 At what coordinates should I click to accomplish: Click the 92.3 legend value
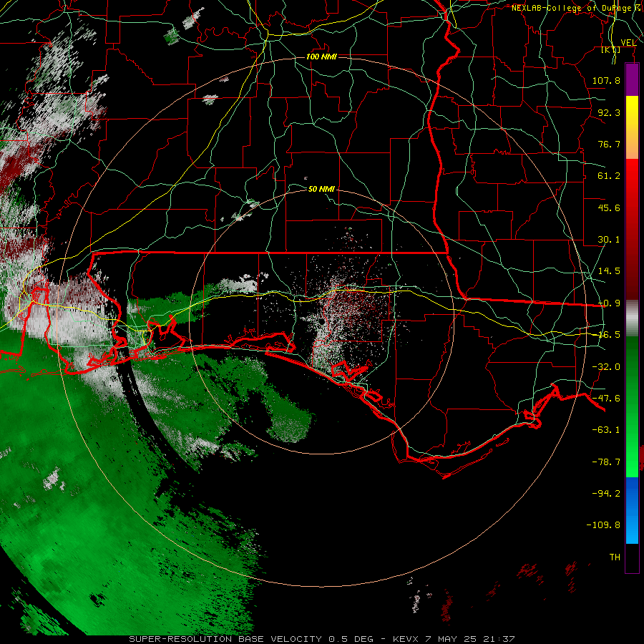609,112
